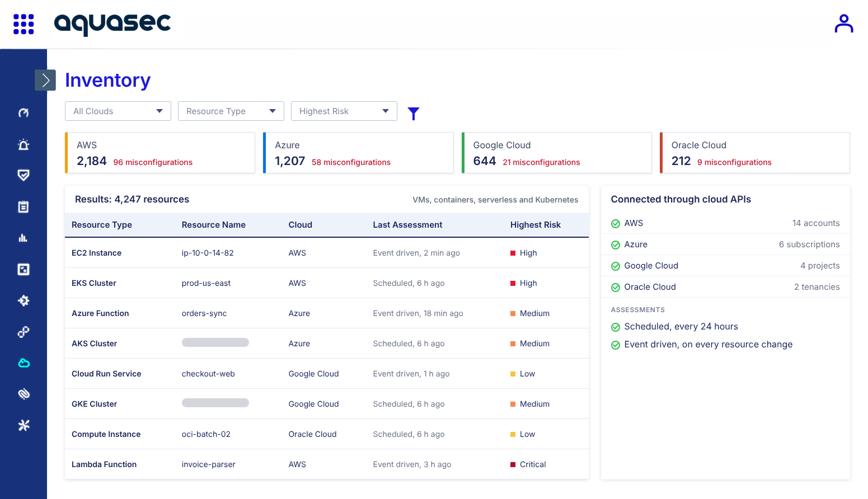Screen dimensions: 868x499
Task: Open the bar chart icon in sidebar
Action: 24,238
